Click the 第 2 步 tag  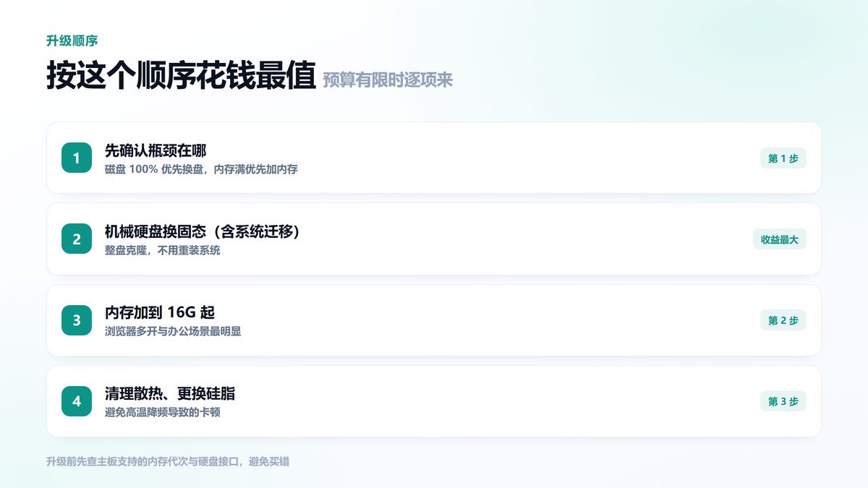click(783, 320)
